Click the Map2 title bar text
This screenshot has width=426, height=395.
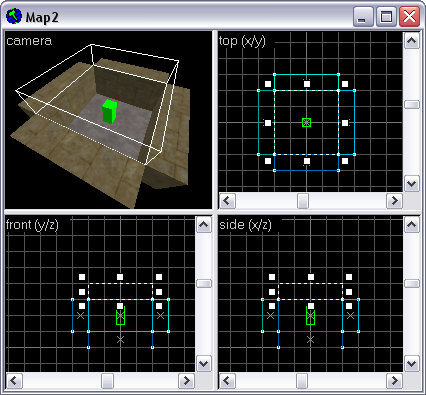[x=42, y=17]
